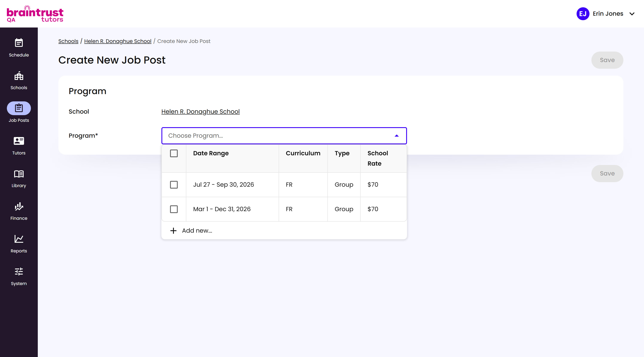Click the Reports sidebar label
Image resolution: width=644 pixels, height=357 pixels.
[19, 251]
